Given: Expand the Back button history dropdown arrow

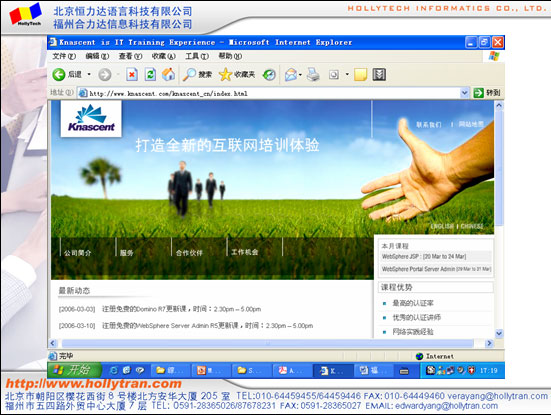Looking at the screenshot, I should point(89,74).
